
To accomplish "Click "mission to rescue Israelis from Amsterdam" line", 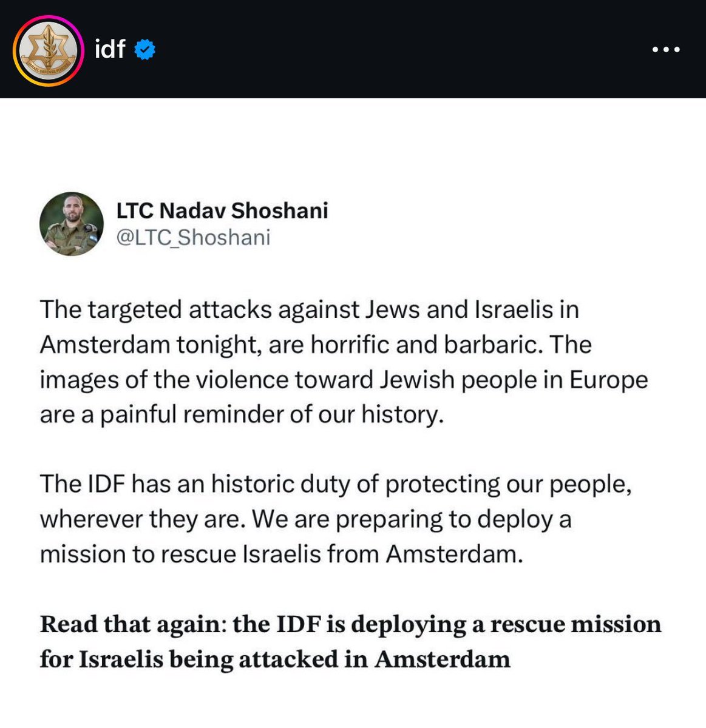I will [281, 554].
